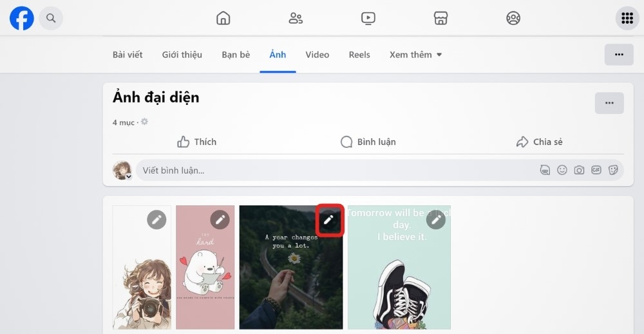Viewport: 644px width, 334px height.
Task: Open the Marketplace icon
Action: coord(440,18)
